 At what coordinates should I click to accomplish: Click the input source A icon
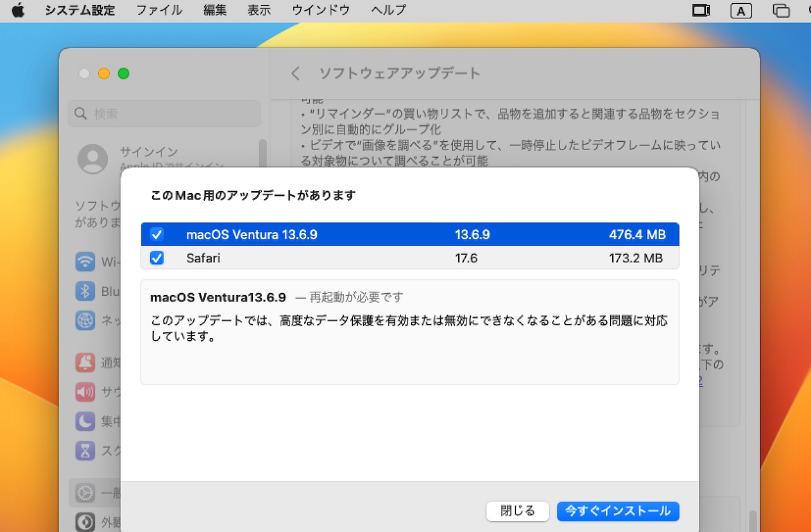click(741, 10)
